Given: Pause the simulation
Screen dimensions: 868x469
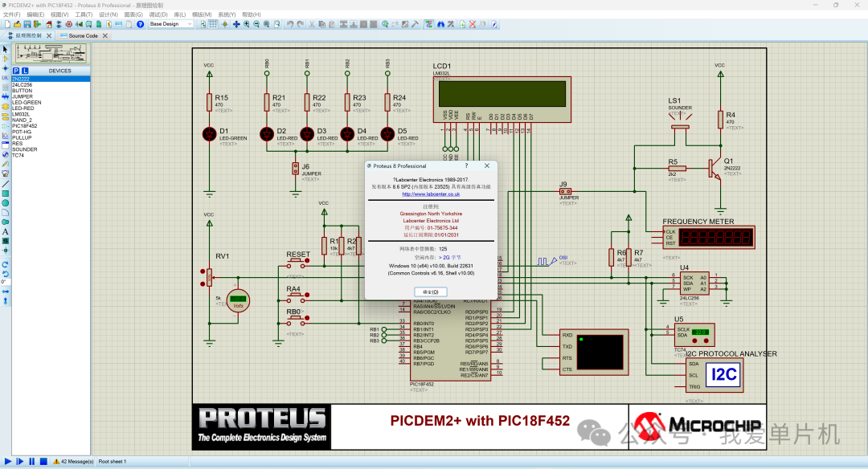Looking at the screenshot, I should coord(31,461).
